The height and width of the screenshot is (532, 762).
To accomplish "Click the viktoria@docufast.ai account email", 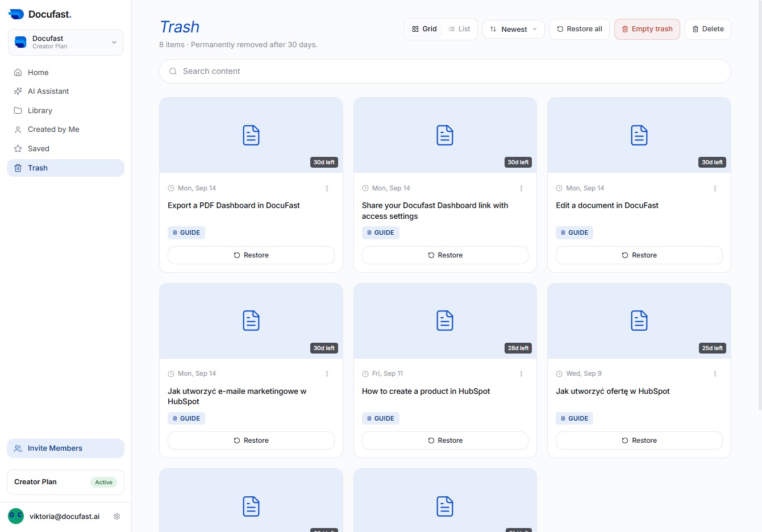I will click(x=64, y=516).
